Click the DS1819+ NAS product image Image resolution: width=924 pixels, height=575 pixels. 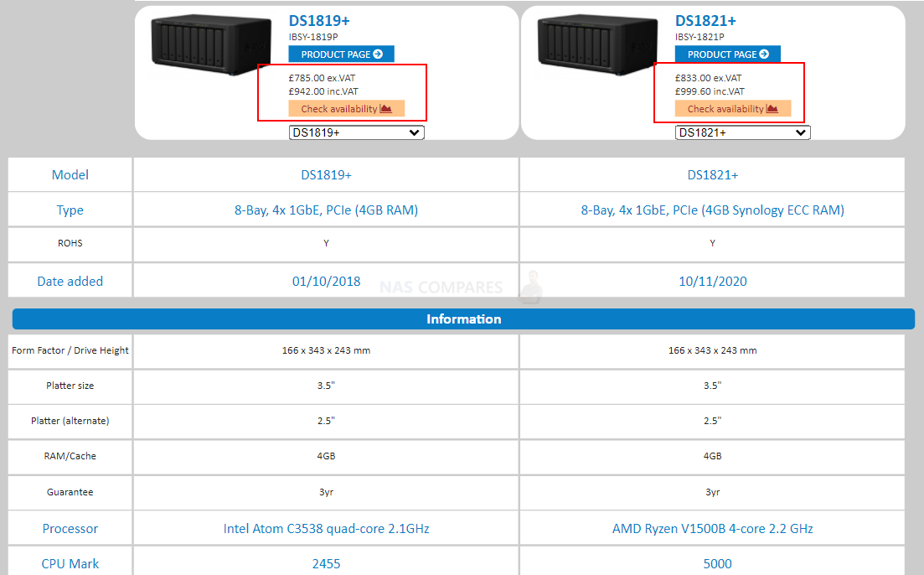pos(211,44)
